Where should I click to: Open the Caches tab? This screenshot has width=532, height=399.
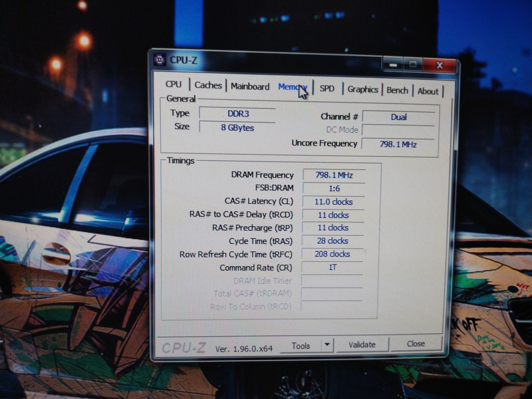click(x=208, y=85)
